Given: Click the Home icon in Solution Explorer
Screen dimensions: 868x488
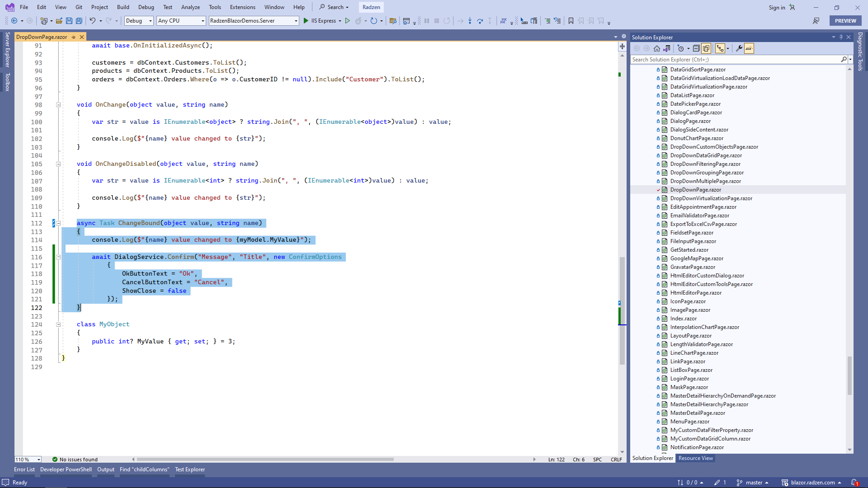Looking at the screenshot, I should pos(657,48).
